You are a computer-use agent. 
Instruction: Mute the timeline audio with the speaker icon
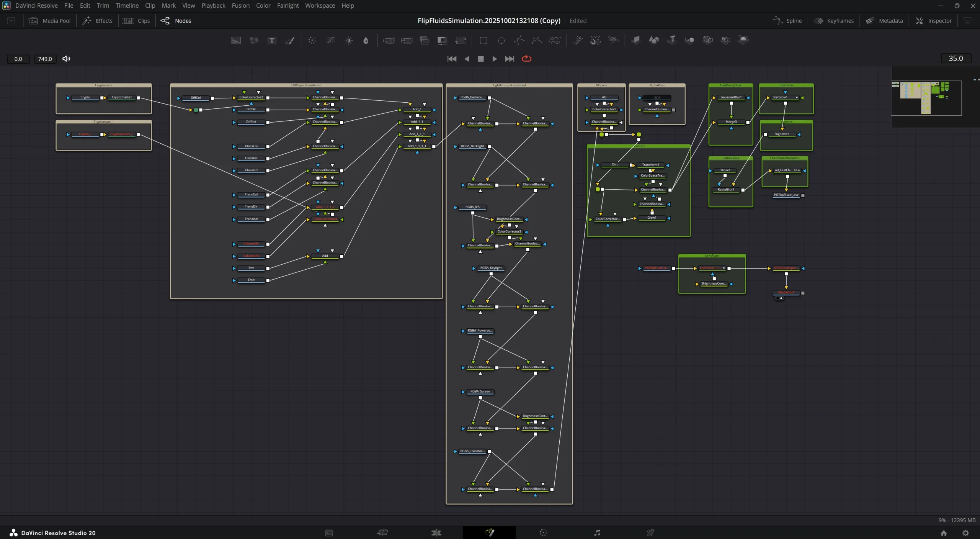[66, 59]
